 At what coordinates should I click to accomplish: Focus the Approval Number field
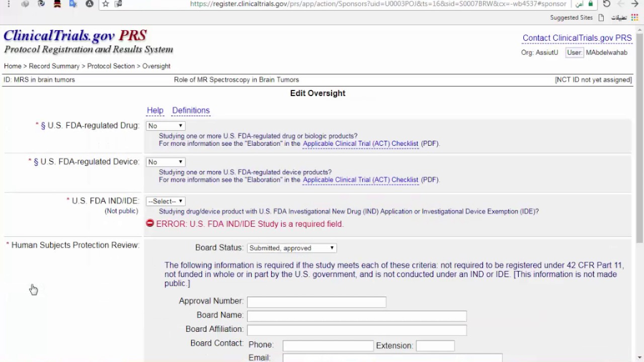coord(316,302)
